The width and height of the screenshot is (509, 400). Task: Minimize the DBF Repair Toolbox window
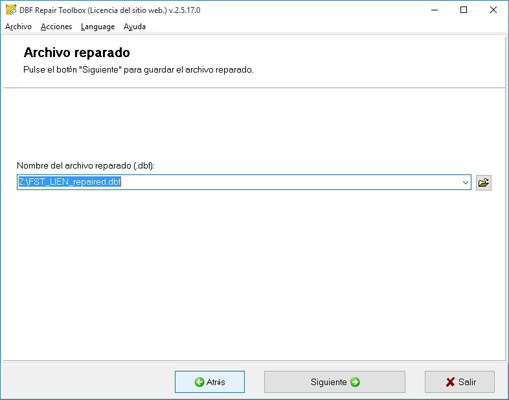click(434, 10)
